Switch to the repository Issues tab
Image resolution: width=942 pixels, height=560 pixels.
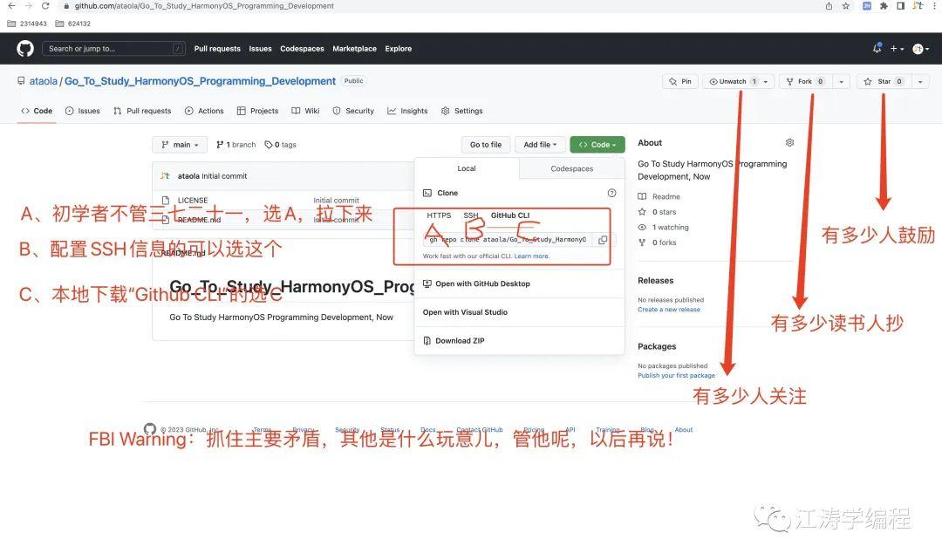coord(82,111)
